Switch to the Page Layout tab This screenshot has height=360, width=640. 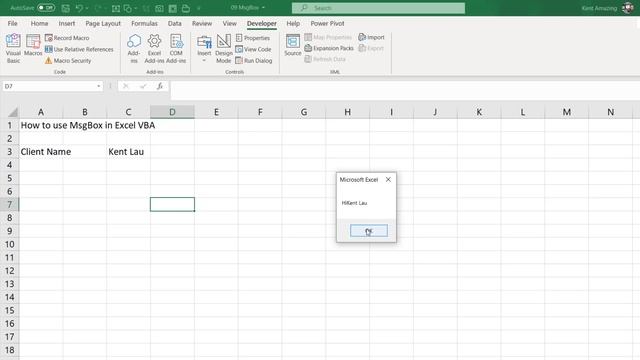pyautogui.click(x=103, y=24)
